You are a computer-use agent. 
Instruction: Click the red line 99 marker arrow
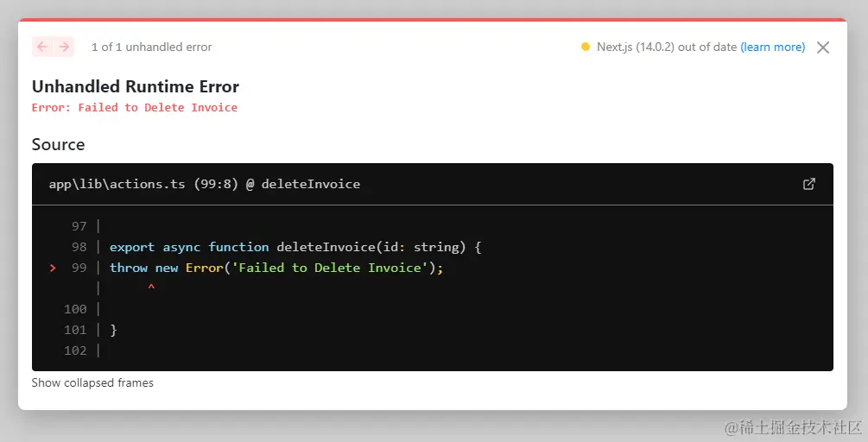53,268
